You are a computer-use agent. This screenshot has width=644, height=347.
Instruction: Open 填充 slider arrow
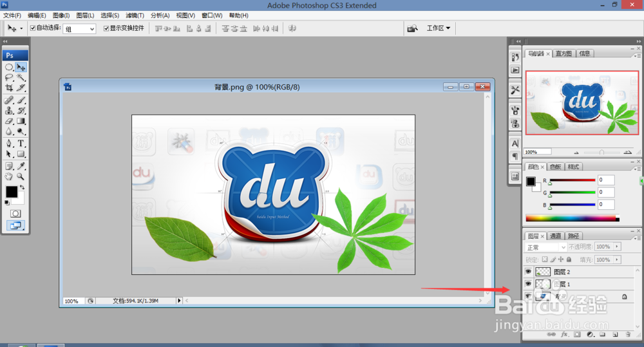pyautogui.click(x=617, y=259)
